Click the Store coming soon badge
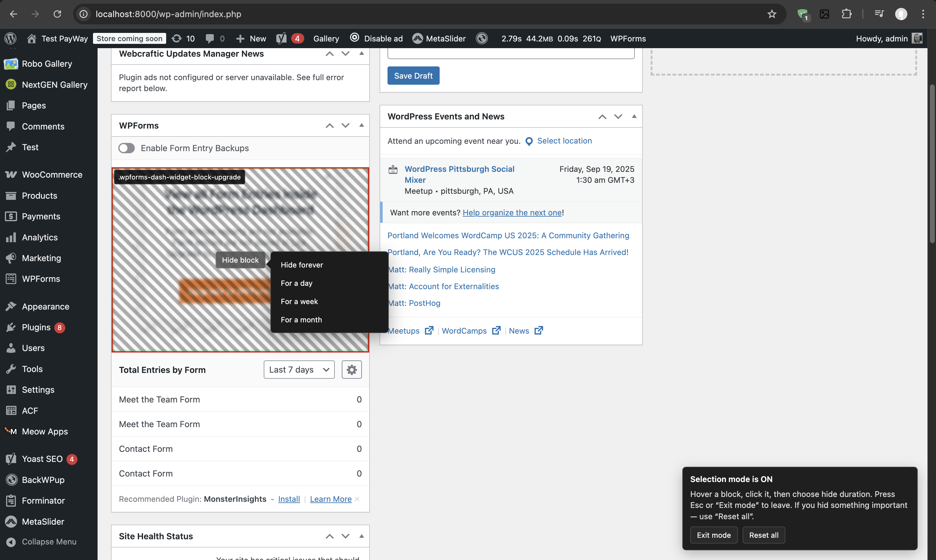Screen dimensions: 936x560 [129, 38]
